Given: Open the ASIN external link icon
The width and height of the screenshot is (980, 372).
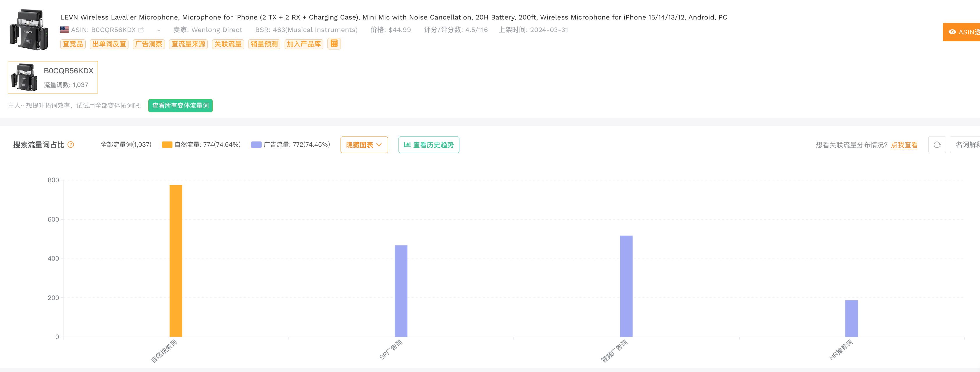Looking at the screenshot, I should [141, 30].
